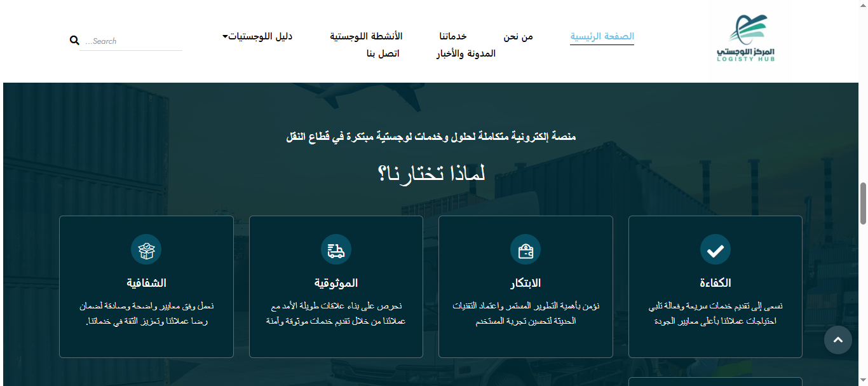
Task: Select the الكفاءة card heading
Action: (715, 283)
